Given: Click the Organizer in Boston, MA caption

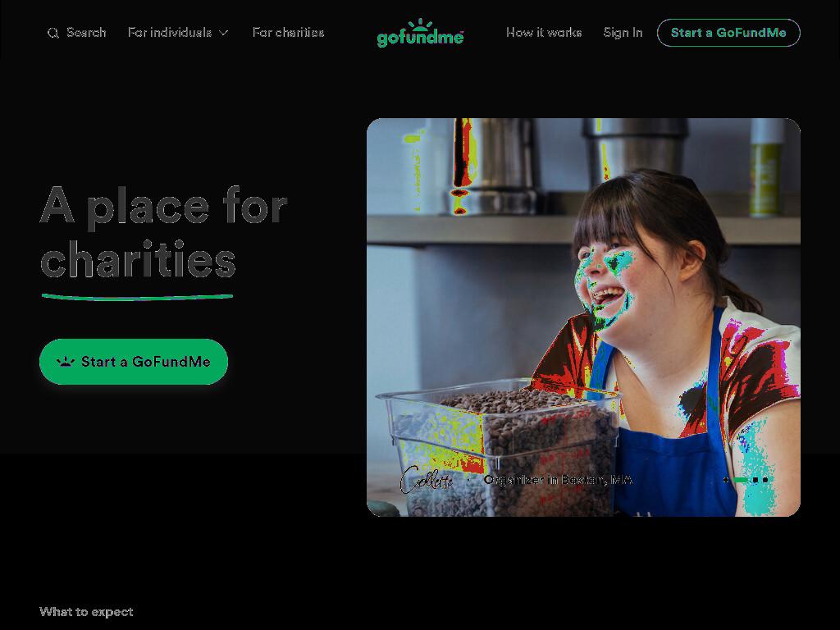Looking at the screenshot, I should point(558,479).
